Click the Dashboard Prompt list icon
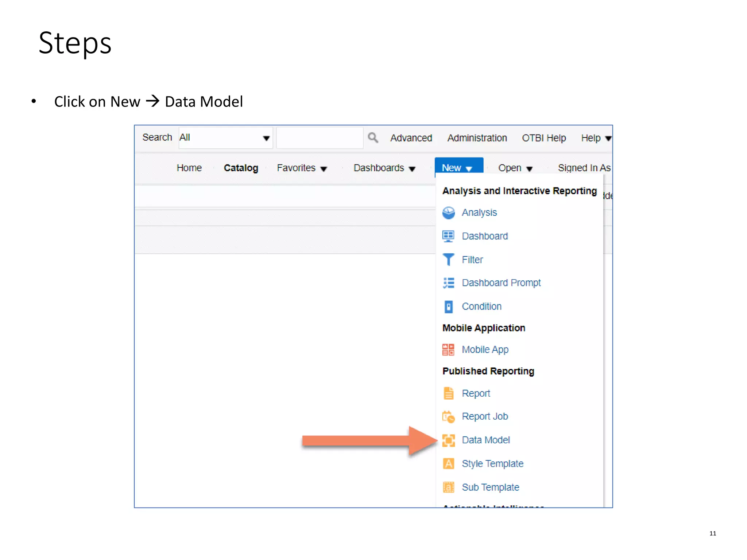 (x=448, y=283)
